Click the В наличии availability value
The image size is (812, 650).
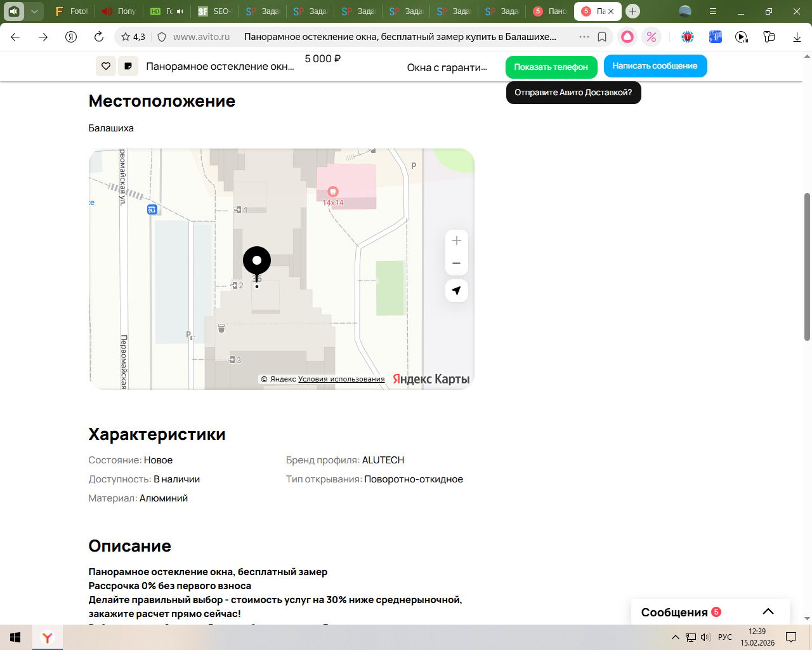click(x=177, y=479)
